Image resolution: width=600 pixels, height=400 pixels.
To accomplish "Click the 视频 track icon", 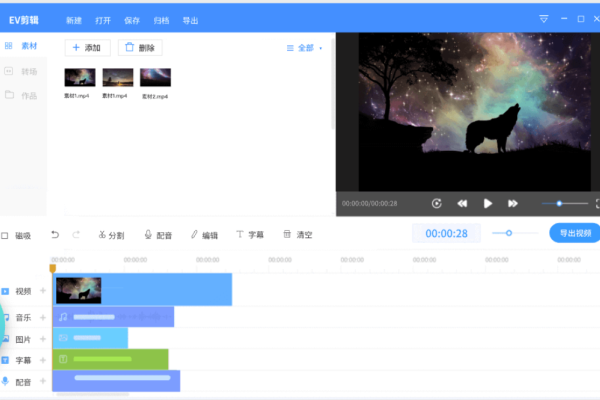I will coord(5,292).
